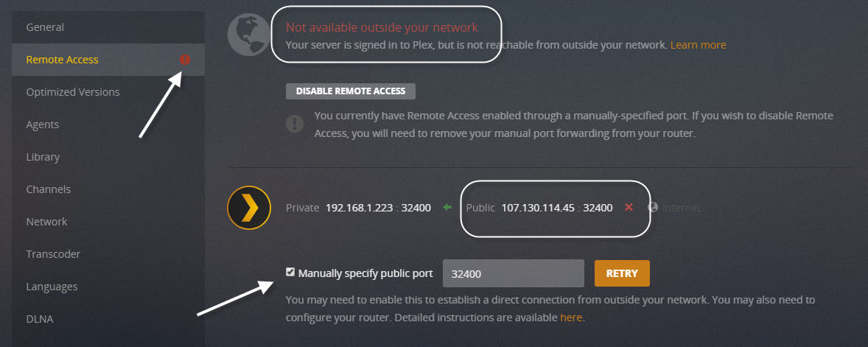
Task: Uncheck Manually specify public port checkbox
Action: [290, 273]
